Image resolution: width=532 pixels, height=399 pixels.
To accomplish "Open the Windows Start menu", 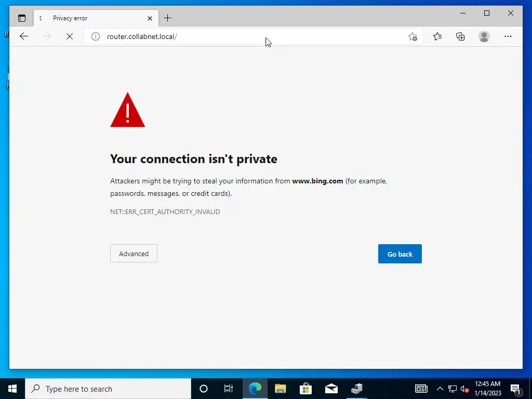I will point(12,389).
